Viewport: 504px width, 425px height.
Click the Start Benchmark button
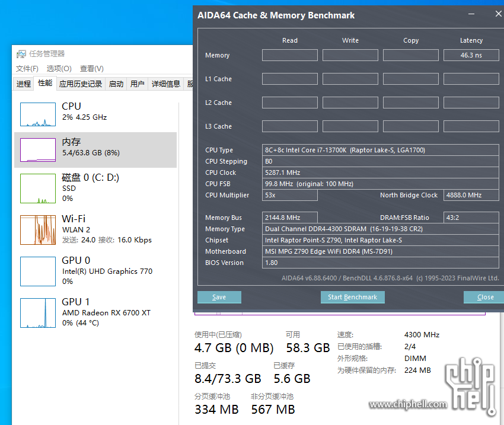click(353, 297)
